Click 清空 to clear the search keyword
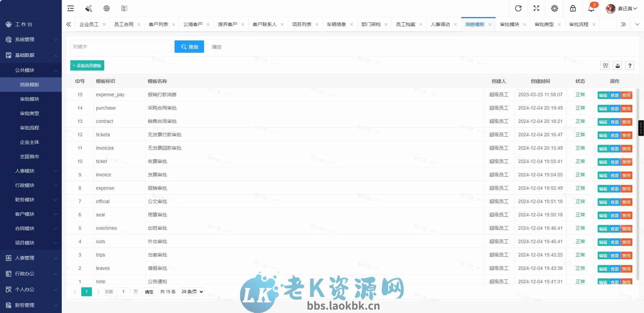 [216, 47]
